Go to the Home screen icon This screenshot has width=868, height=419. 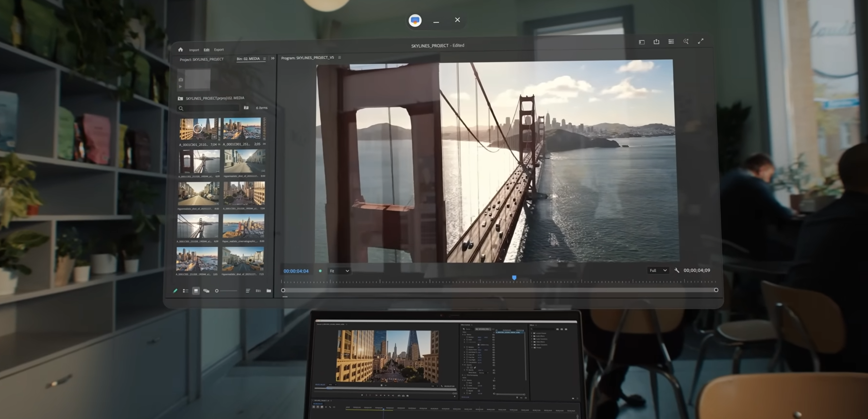(x=180, y=50)
